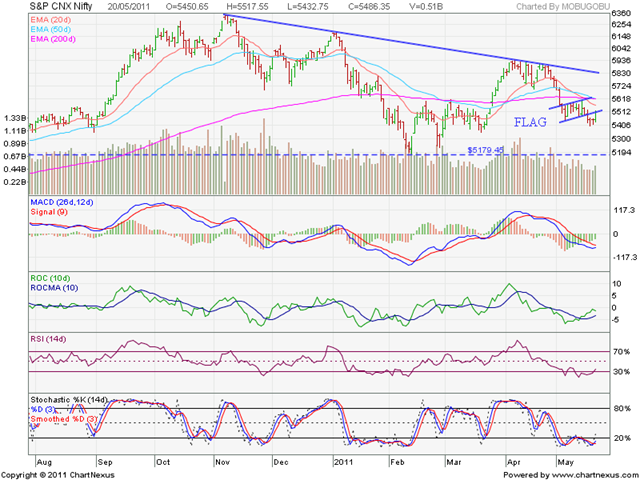The width and height of the screenshot is (640, 480).
Task: Click the Aug month label on time axis
Action: coord(44,462)
